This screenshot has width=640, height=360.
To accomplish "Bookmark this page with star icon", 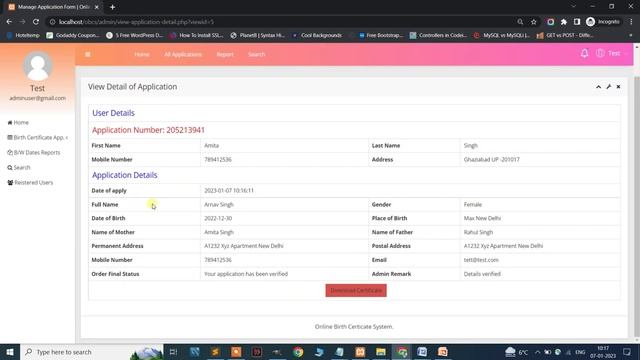I will (x=533, y=22).
